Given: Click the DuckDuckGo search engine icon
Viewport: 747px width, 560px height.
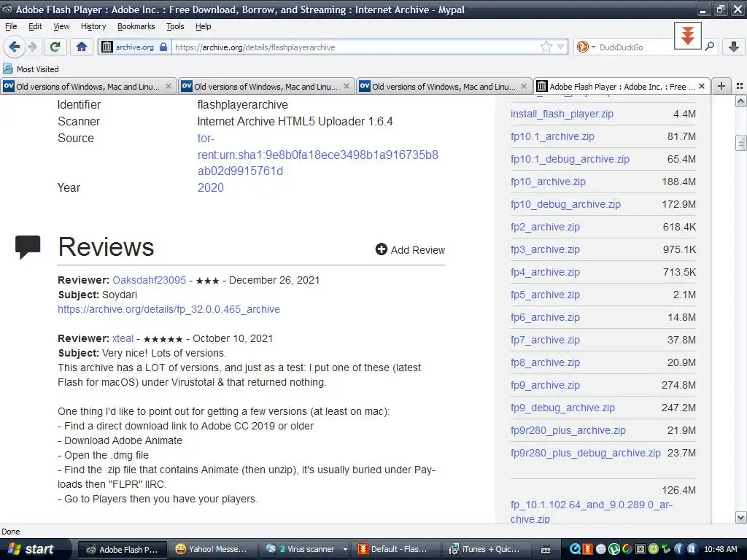Looking at the screenshot, I should tap(582, 47).
